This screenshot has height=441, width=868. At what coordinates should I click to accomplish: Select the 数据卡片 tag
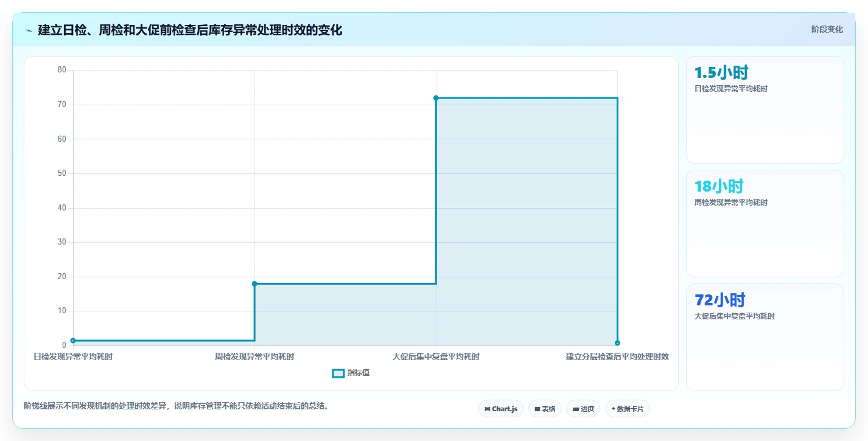(x=628, y=409)
